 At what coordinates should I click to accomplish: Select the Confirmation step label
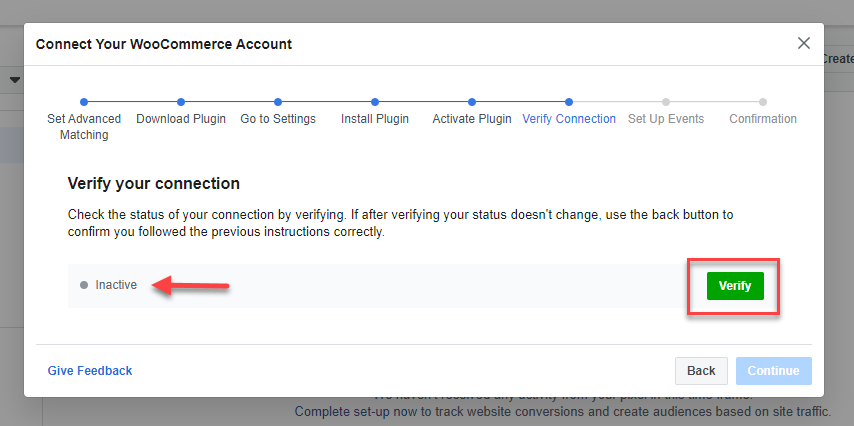[763, 119]
